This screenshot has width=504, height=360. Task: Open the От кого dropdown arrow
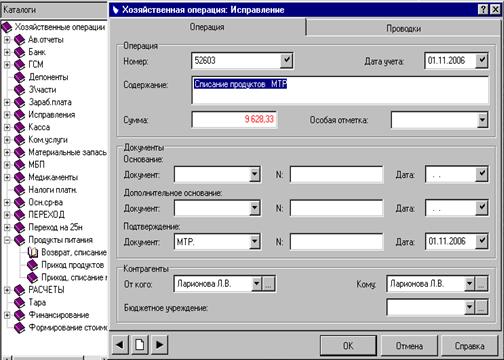pos(257,284)
